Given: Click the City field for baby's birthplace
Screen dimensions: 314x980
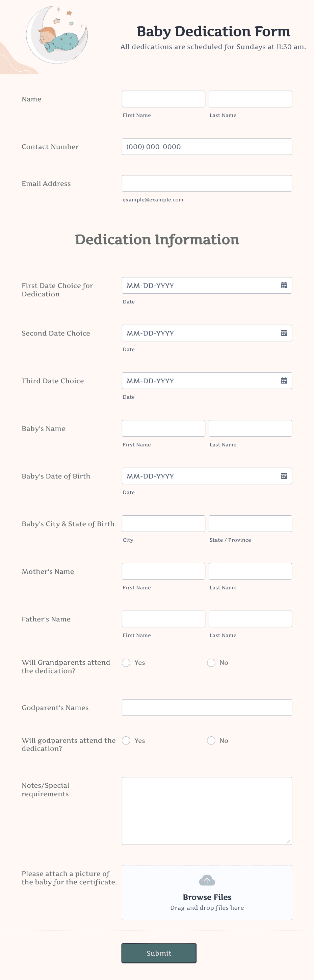Looking at the screenshot, I should tap(163, 523).
